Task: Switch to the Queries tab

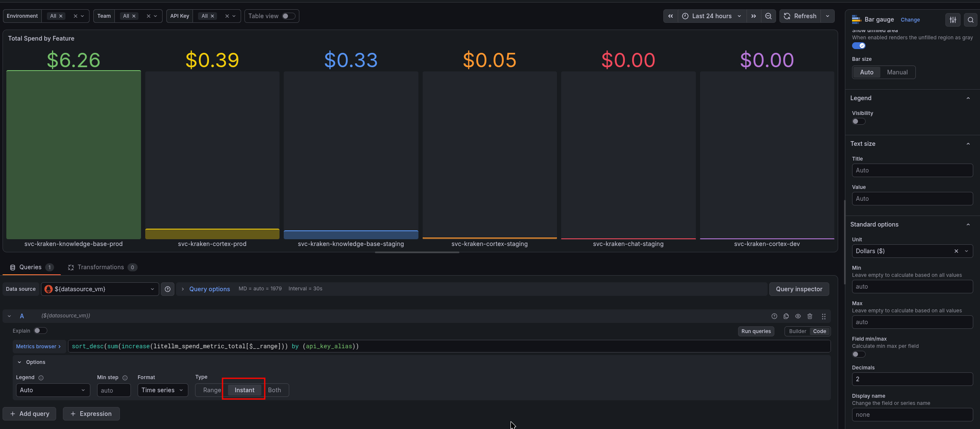Action: tap(32, 267)
